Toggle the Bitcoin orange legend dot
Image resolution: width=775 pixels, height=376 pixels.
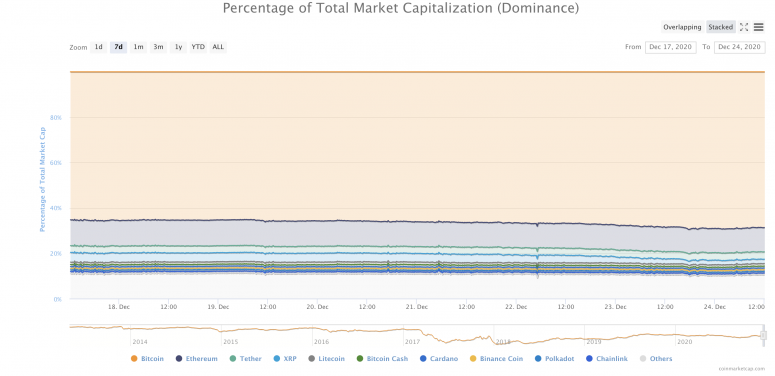[134, 359]
